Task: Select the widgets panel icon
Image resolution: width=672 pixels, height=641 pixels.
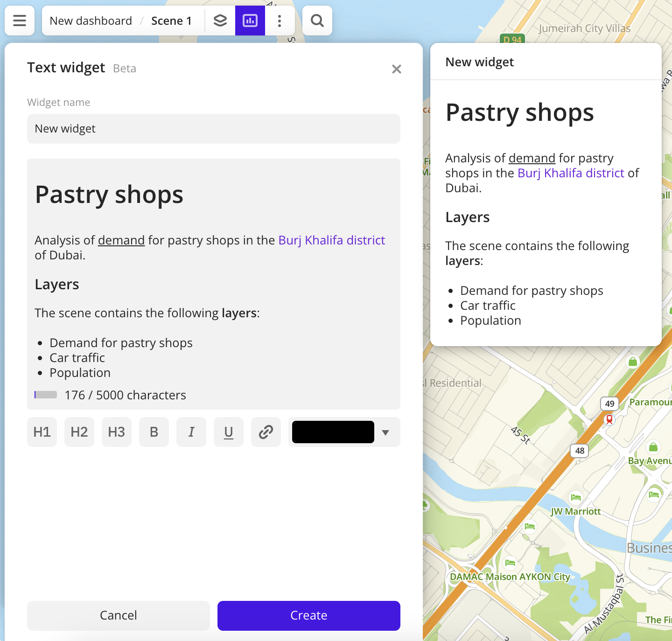Action: tap(250, 21)
